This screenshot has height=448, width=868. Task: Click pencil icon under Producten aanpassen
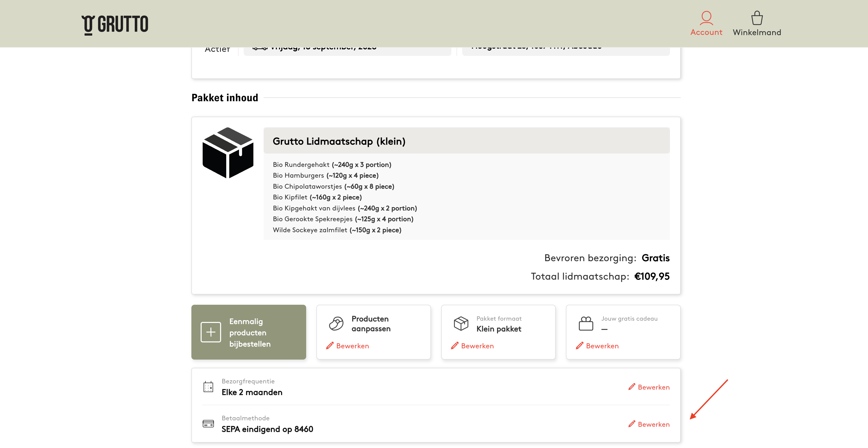[329, 345]
